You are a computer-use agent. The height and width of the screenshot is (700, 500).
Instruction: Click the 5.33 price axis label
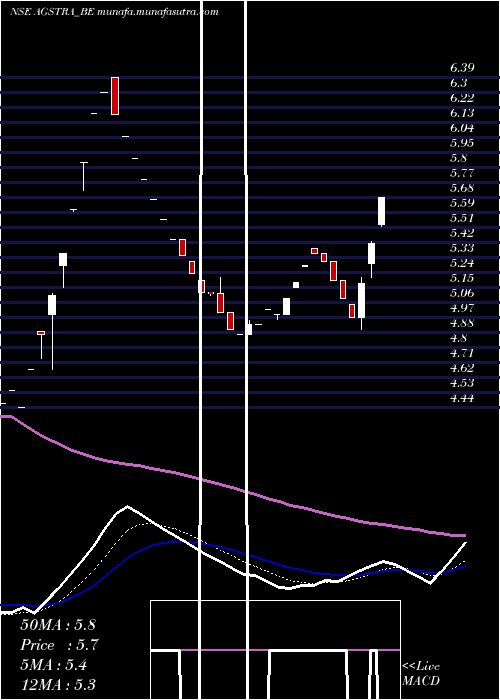coord(462,248)
